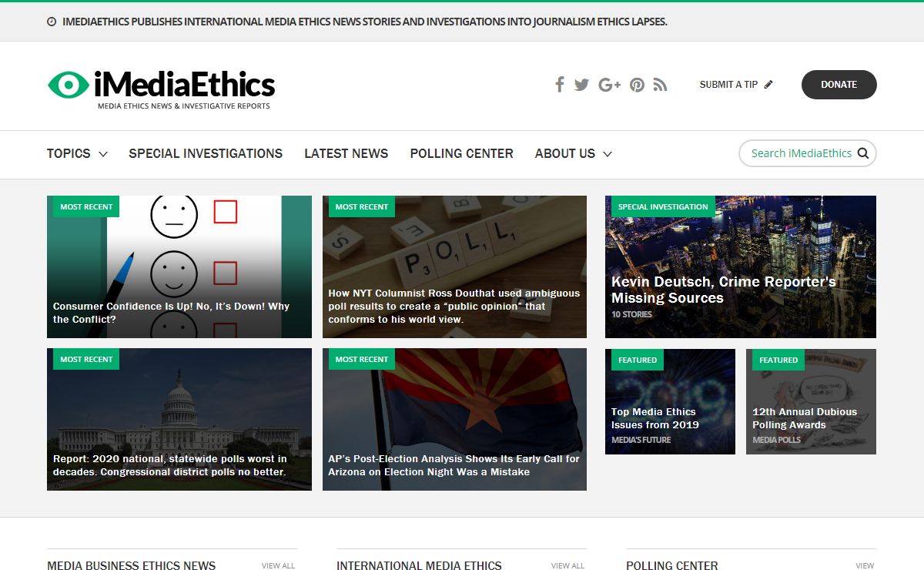Open Kevin Deutsch Missing Sources investigation

click(724, 290)
